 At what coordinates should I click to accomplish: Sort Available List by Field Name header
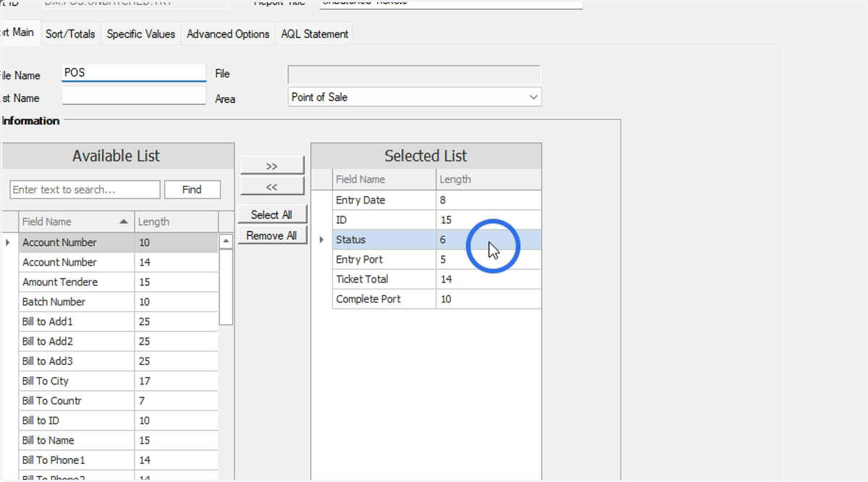pyautogui.click(x=76, y=221)
